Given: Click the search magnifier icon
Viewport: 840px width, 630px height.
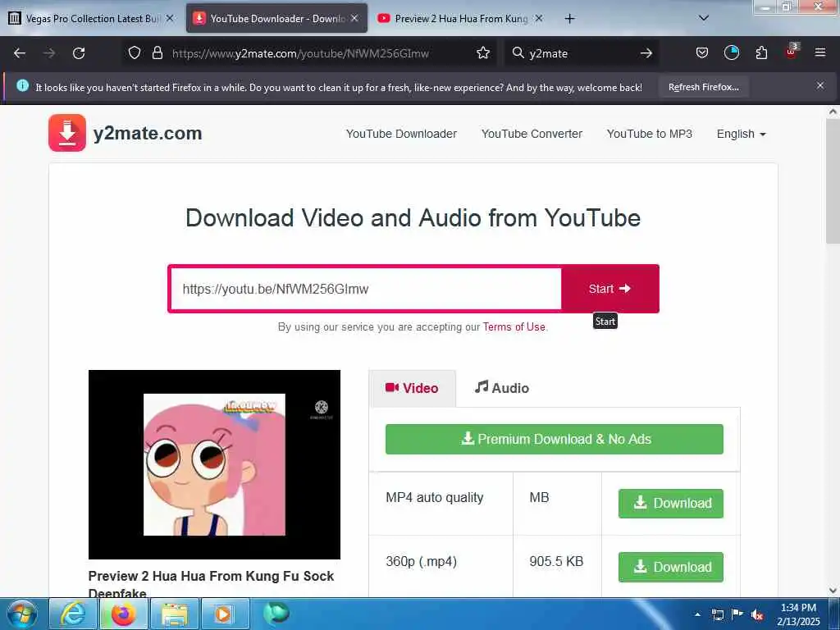Looking at the screenshot, I should point(518,53).
